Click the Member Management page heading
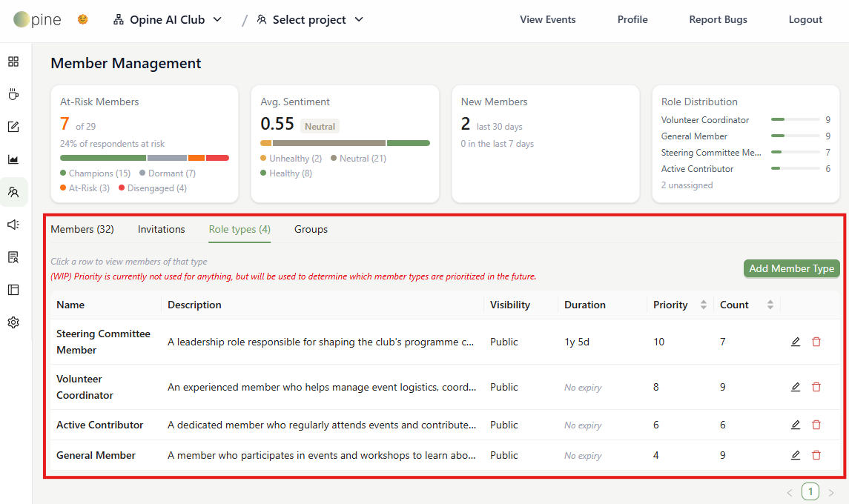Image resolution: width=849 pixels, height=504 pixels. click(x=125, y=63)
